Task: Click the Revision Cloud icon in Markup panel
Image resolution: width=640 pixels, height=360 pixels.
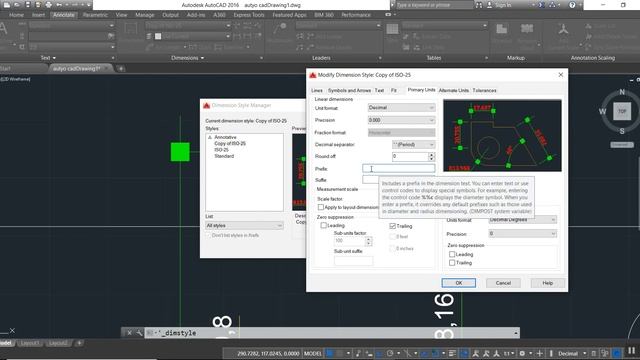Action: click(x=527, y=29)
